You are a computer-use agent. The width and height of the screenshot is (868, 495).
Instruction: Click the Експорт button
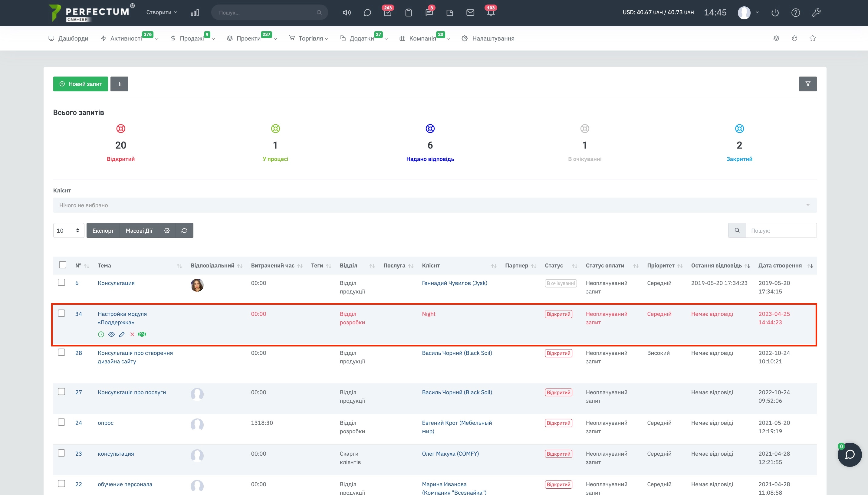tap(103, 231)
